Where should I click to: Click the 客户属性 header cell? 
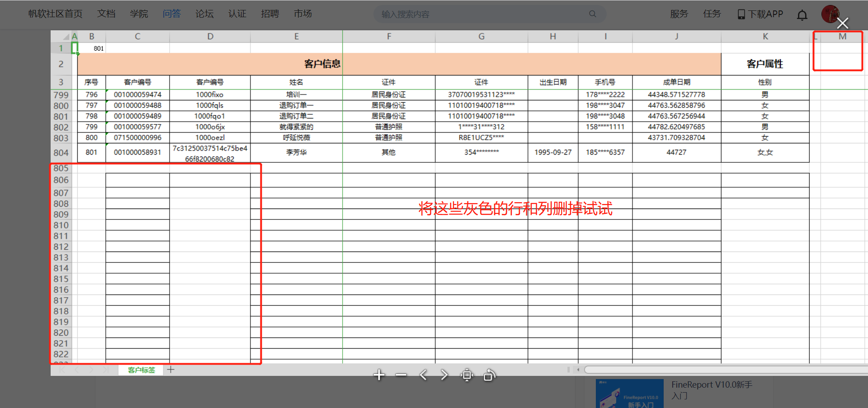tap(765, 64)
